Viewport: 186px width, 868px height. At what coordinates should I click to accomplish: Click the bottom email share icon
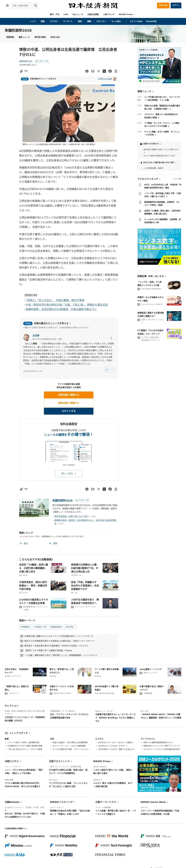[93, 489]
